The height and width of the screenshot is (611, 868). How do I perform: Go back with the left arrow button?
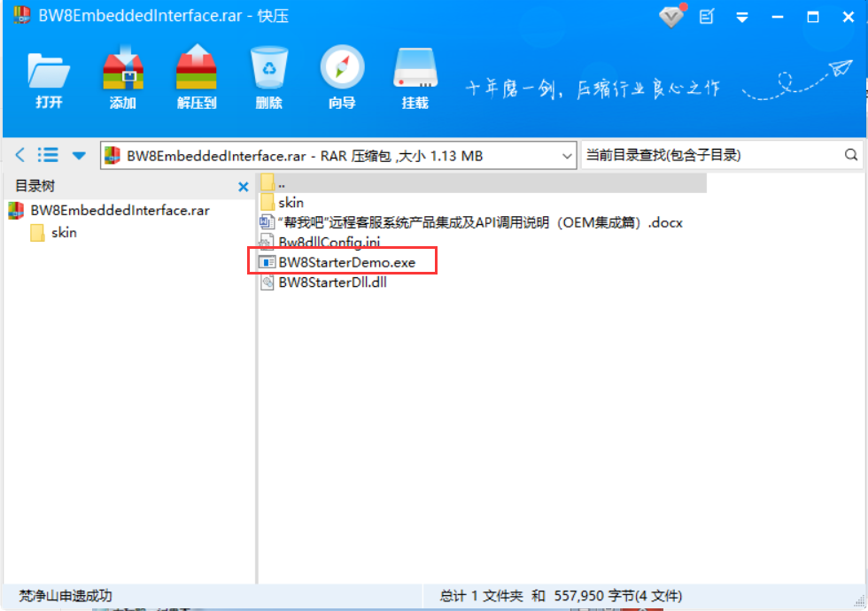click(19, 155)
